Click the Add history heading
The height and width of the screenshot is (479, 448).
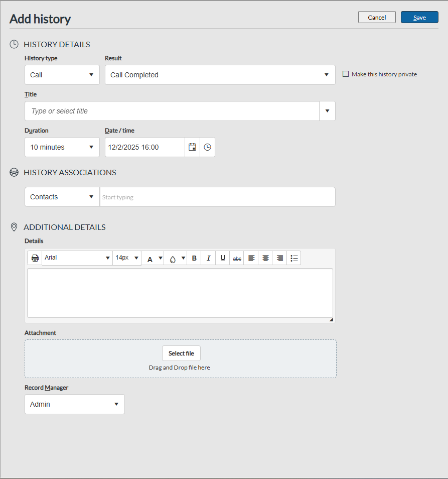40,19
